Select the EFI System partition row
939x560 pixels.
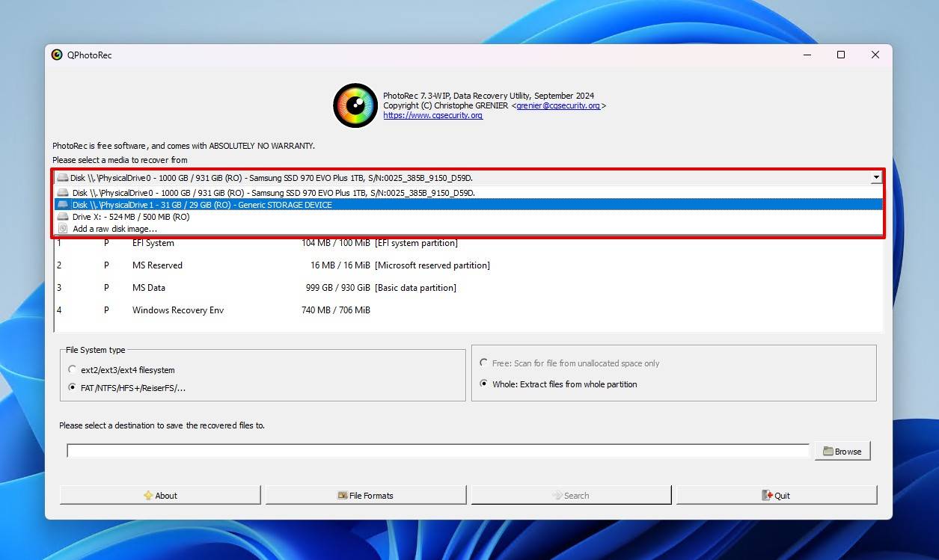(468, 243)
